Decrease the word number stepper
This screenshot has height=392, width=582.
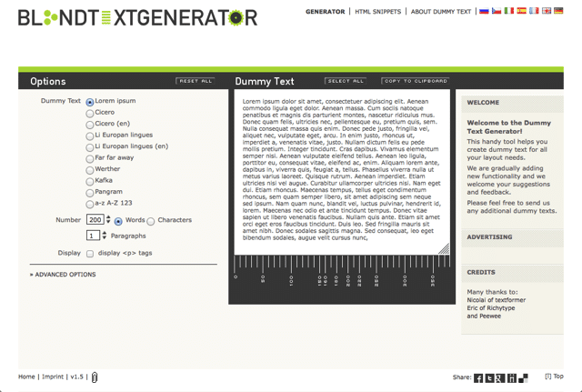click(108, 222)
